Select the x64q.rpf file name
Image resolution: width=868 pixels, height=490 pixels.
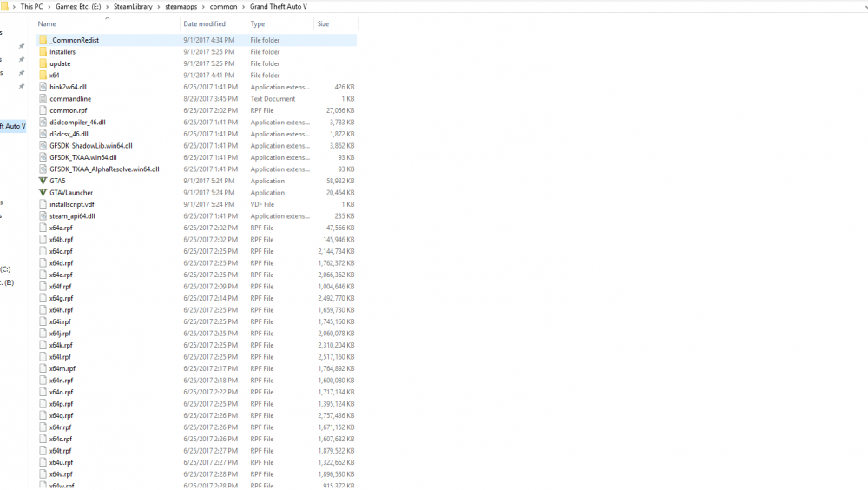tap(62, 416)
